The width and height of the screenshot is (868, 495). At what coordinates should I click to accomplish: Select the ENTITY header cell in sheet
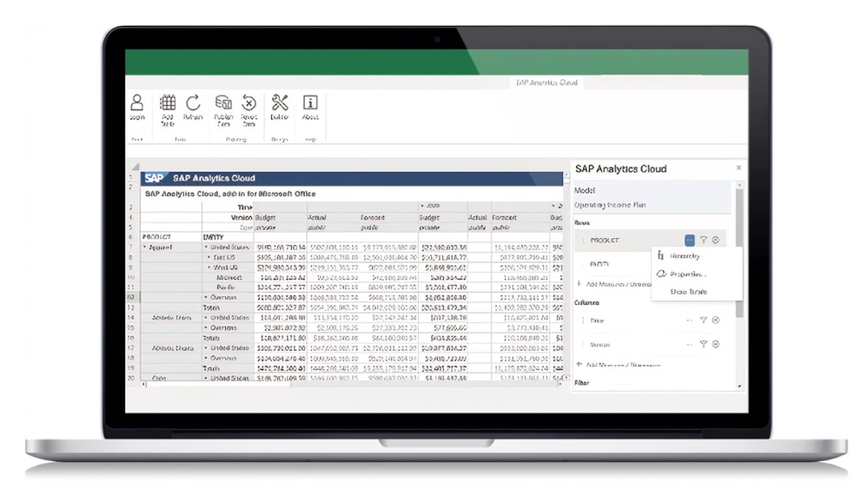(228, 237)
